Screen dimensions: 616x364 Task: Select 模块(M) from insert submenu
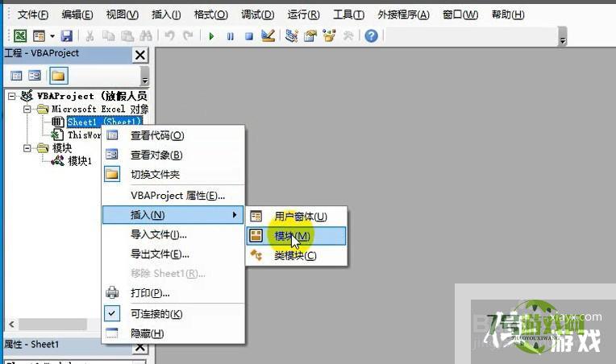[x=297, y=236]
